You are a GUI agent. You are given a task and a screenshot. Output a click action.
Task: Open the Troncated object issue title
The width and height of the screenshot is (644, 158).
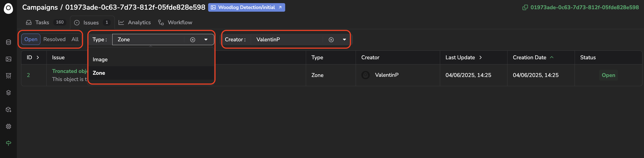coord(70,71)
